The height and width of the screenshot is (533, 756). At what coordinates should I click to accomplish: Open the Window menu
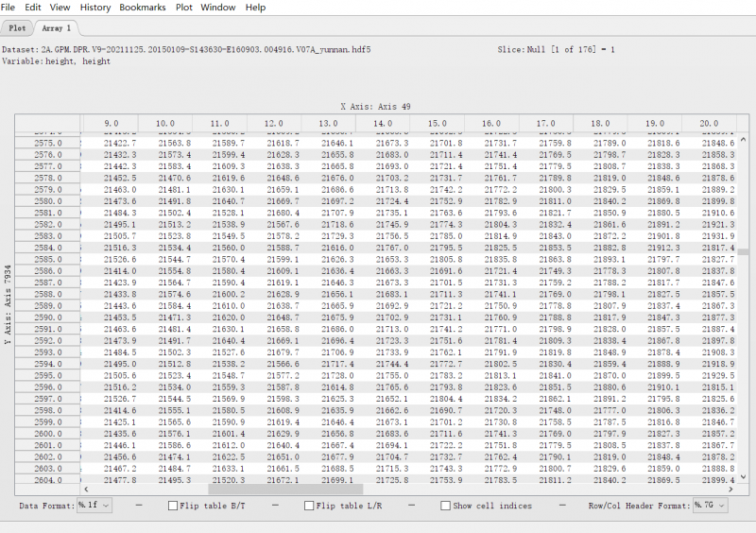(218, 8)
